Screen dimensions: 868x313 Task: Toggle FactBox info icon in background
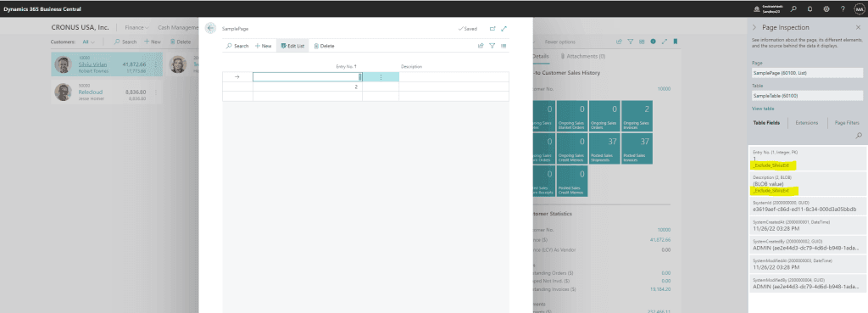pos(654,42)
